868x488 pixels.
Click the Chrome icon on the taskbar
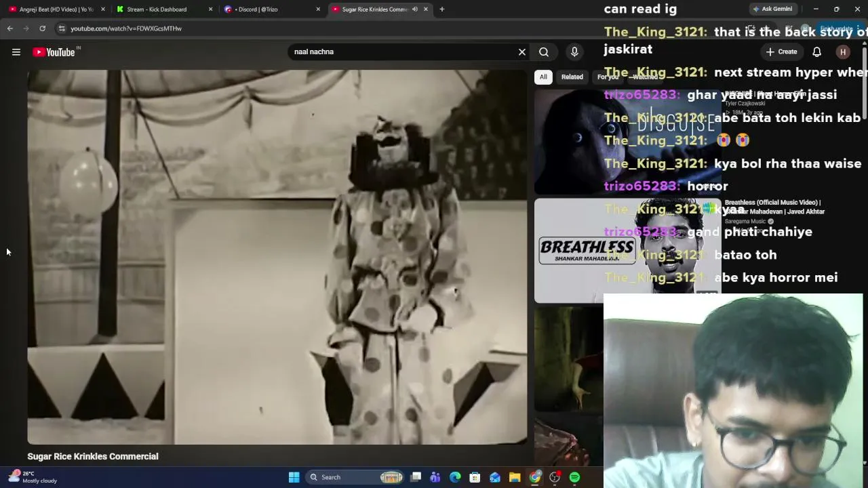[535, 477]
